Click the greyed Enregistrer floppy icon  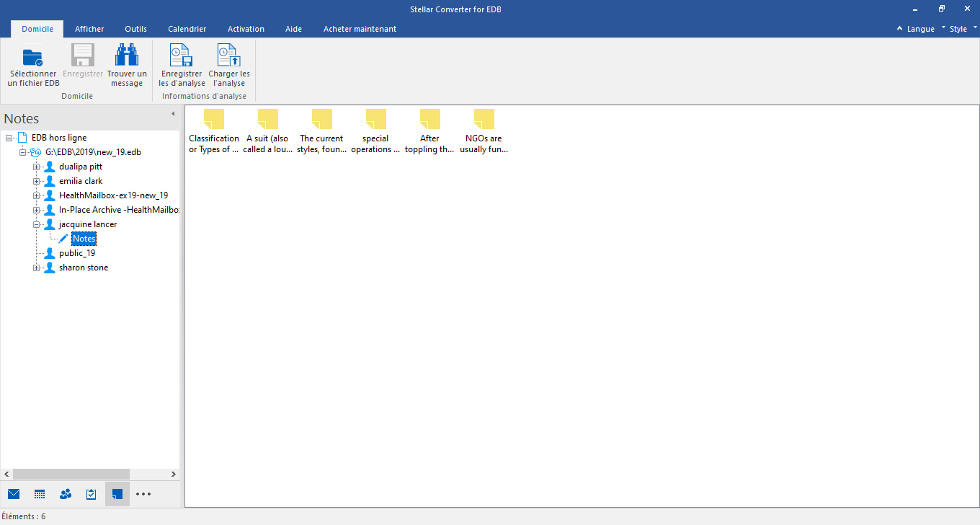point(83,56)
